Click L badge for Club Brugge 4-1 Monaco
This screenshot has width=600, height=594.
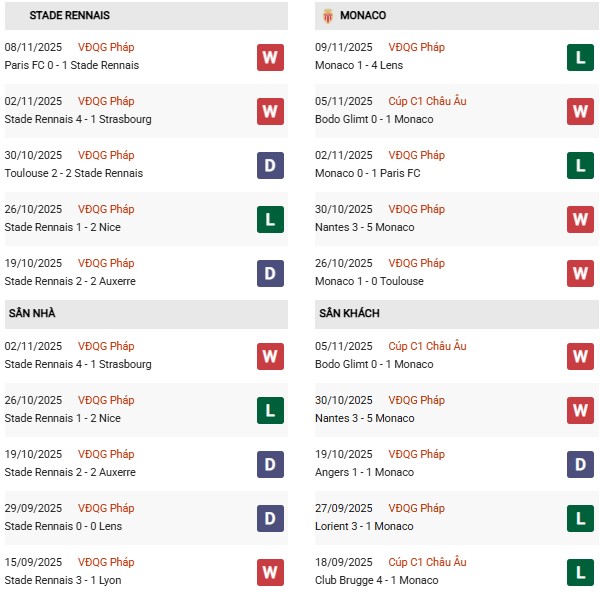pyautogui.click(x=581, y=572)
